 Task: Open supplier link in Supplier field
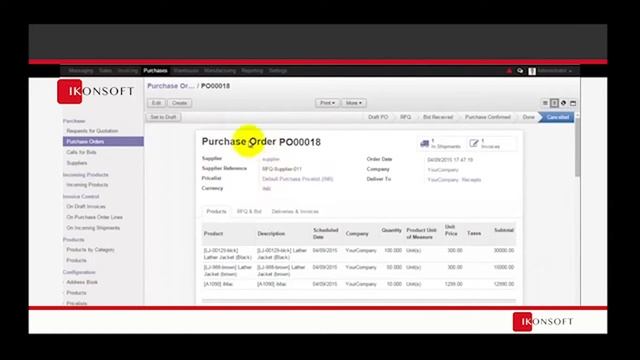tap(271, 159)
